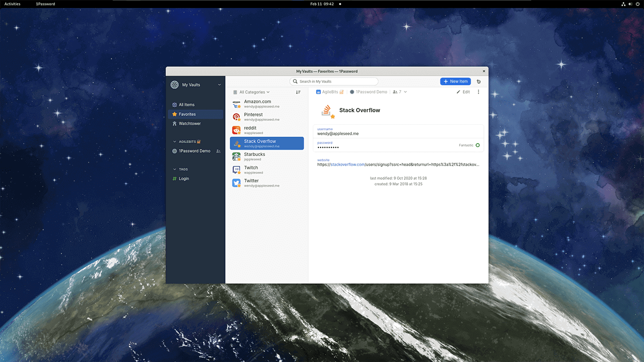
Task: Click the copy-history clock icon near New Item
Action: point(478,81)
